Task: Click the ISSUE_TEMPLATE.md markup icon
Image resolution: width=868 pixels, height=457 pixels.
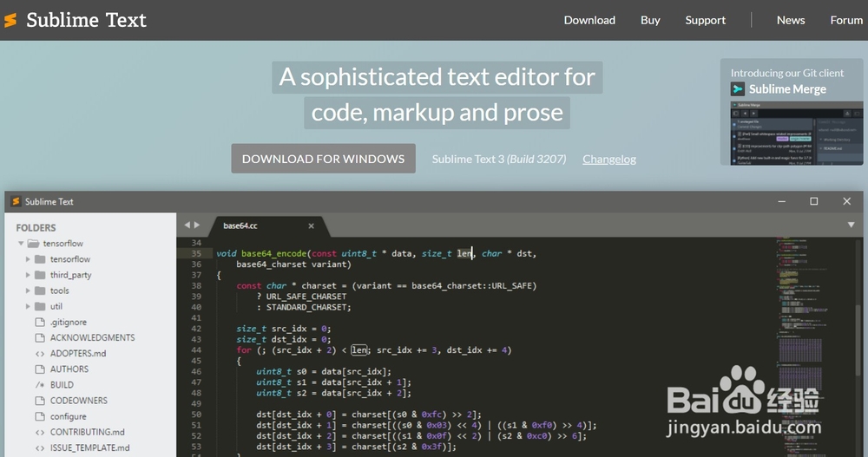Action: (x=40, y=447)
